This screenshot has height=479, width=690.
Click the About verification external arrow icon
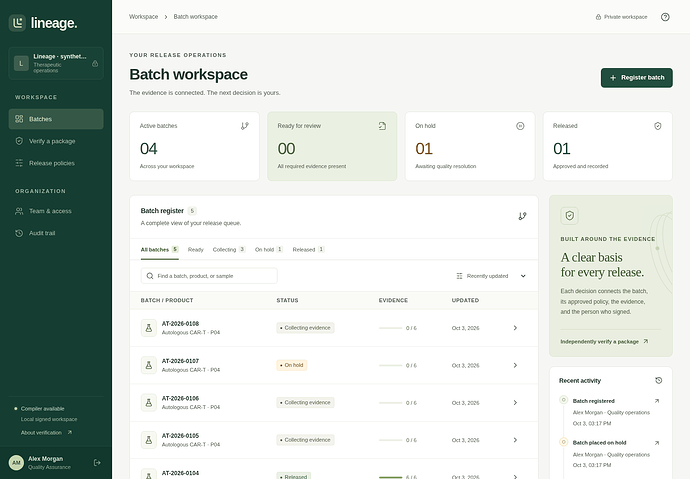[70, 433]
